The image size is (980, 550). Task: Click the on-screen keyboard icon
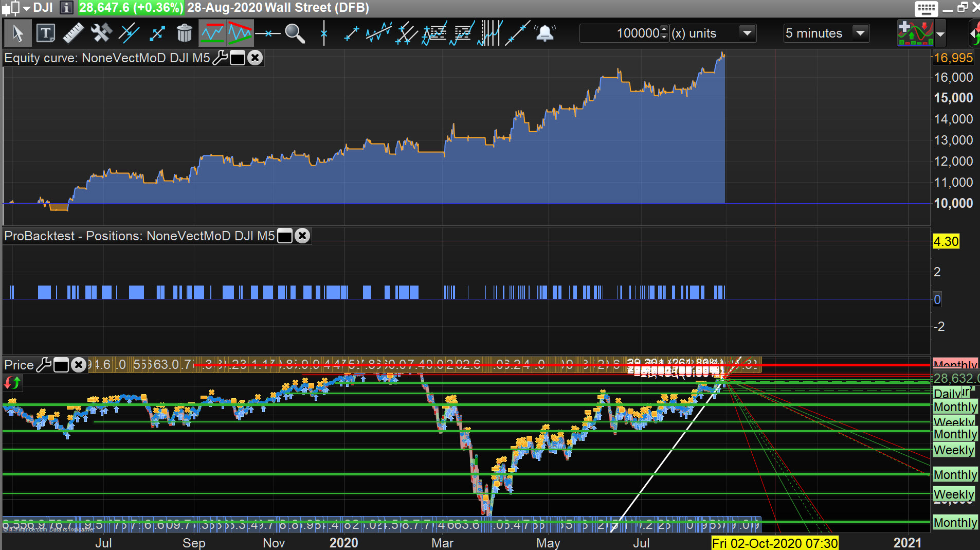[927, 8]
